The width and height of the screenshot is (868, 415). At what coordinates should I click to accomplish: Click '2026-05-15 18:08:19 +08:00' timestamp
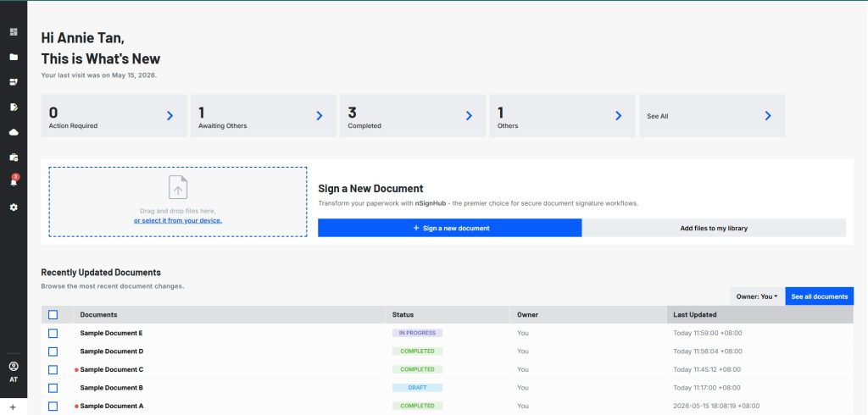point(716,407)
